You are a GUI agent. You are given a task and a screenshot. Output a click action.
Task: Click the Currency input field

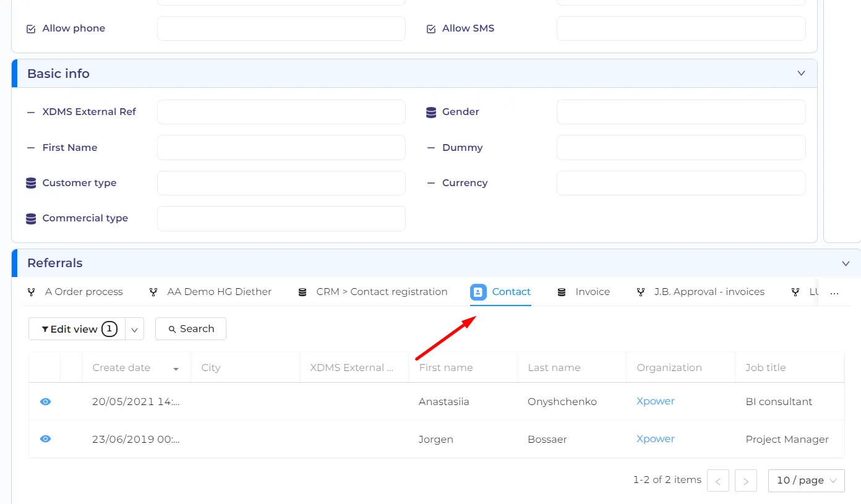pyautogui.click(x=681, y=183)
